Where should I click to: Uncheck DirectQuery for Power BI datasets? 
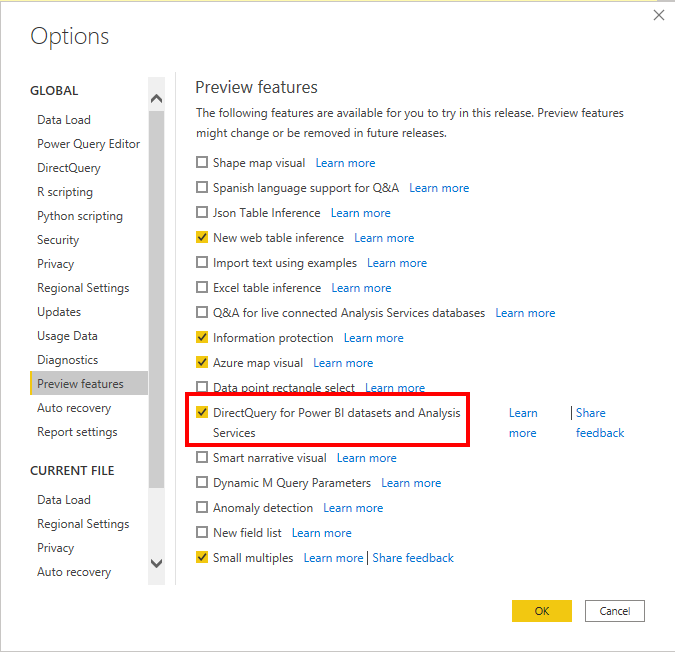202,412
